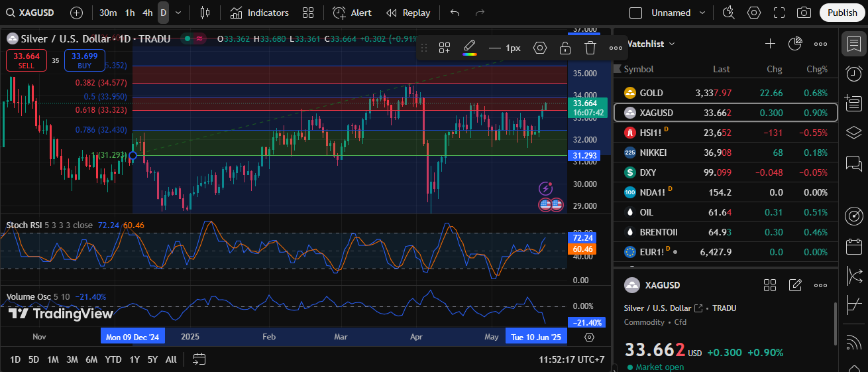Toggle the layout checkbox beside Unnamed
Image resolution: width=868 pixels, height=372 pixels.
click(635, 13)
